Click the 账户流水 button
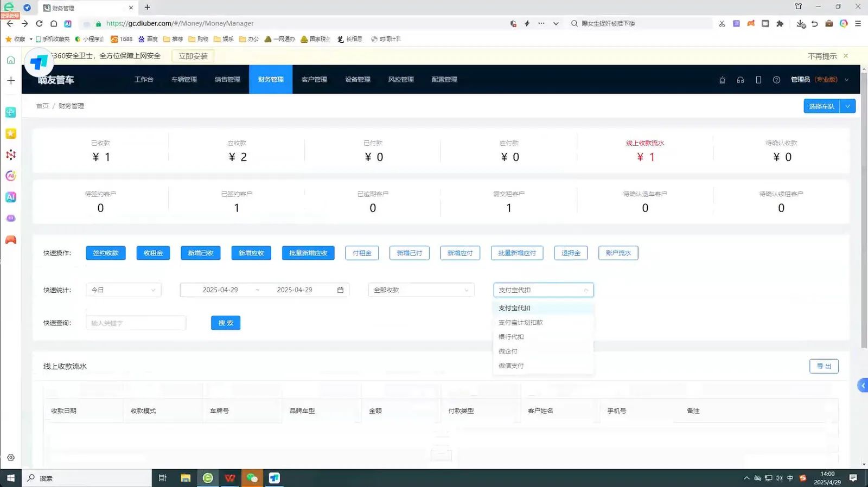Screen dimensions: 868x487 (618, 253)
